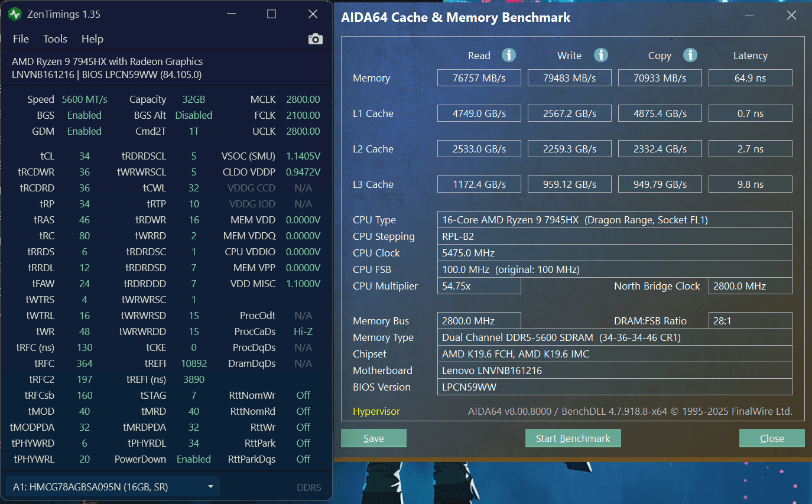The image size is (812, 504).
Task: Click Memory Write value 79483 MB/s
Action: (570, 78)
